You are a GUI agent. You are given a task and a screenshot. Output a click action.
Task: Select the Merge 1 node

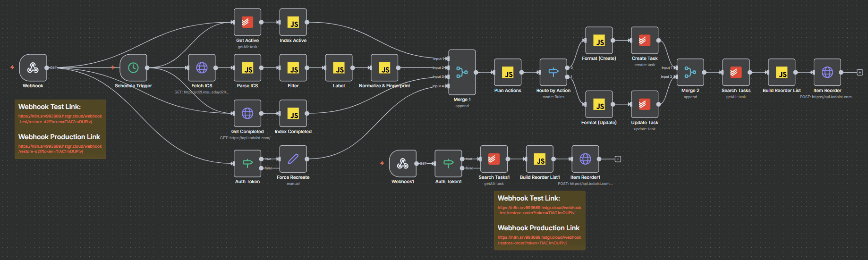tap(462, 72)
